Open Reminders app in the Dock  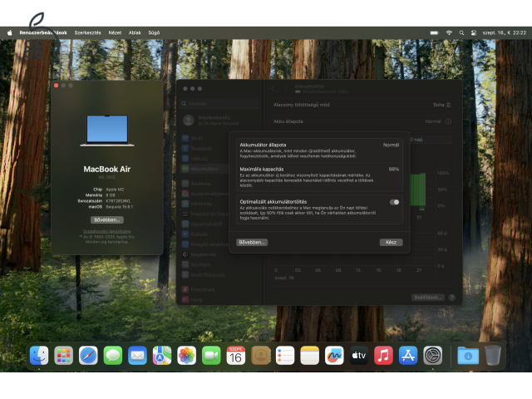click(285, 355)
